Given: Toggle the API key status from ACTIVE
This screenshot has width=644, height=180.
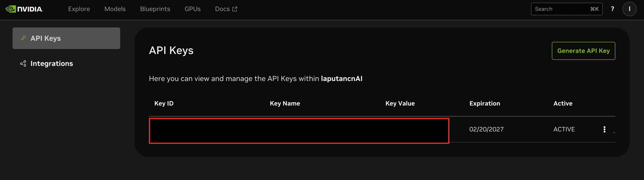Looking at the screenshot, I should coord(564,129).
